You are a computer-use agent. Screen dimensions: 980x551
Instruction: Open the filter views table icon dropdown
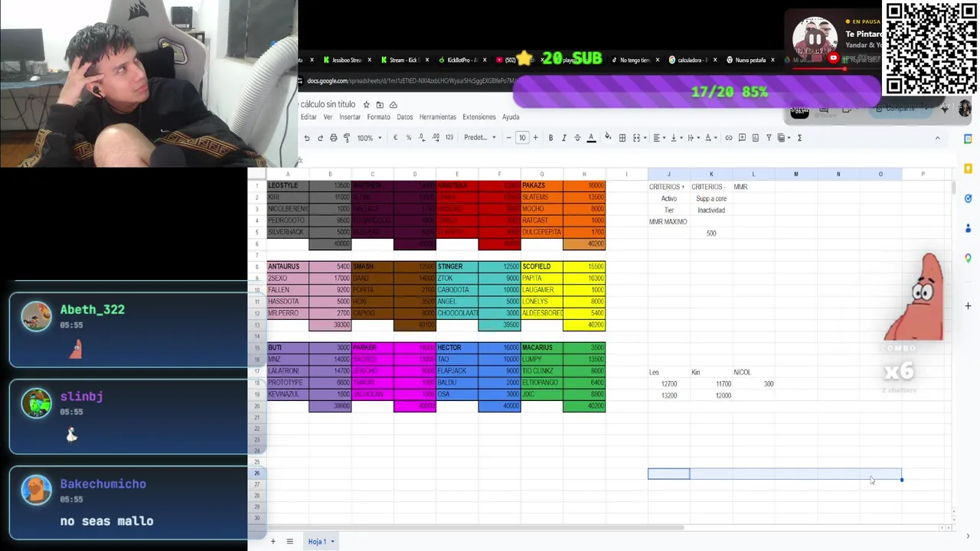tap(784, 138)
